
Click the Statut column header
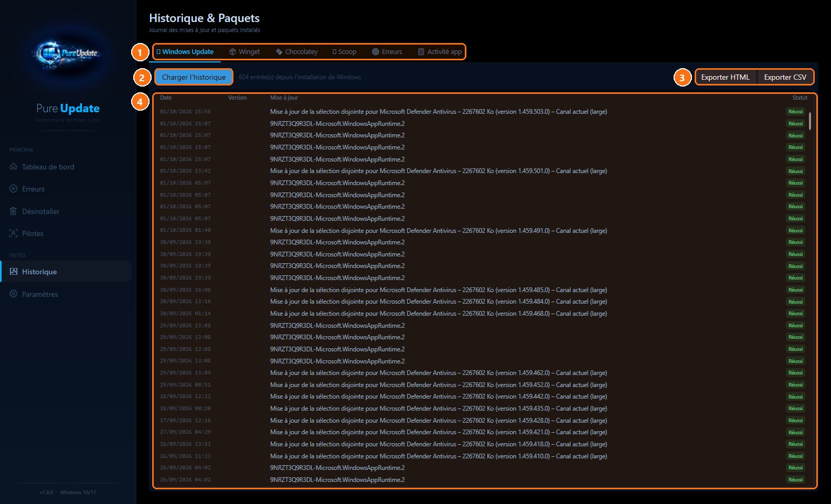[x=800, y=98]
